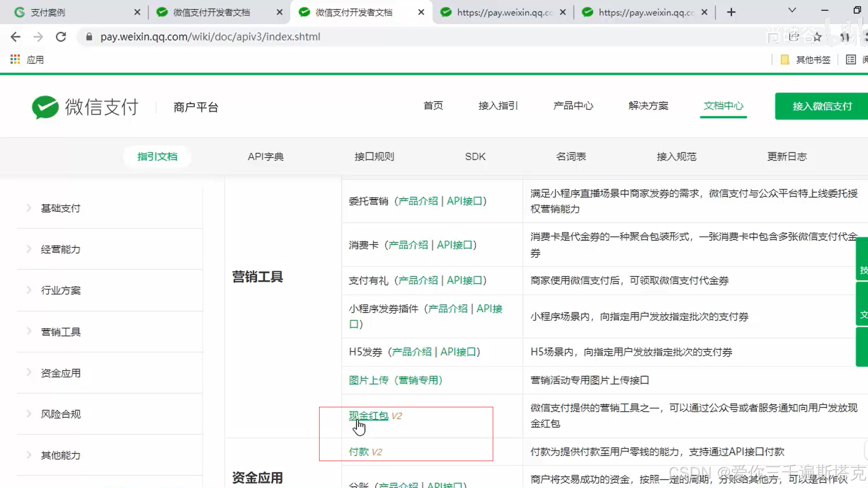The image size is (868, 488).
Task: Click the green 接入微信支付 button
Action: click(821, 106)
